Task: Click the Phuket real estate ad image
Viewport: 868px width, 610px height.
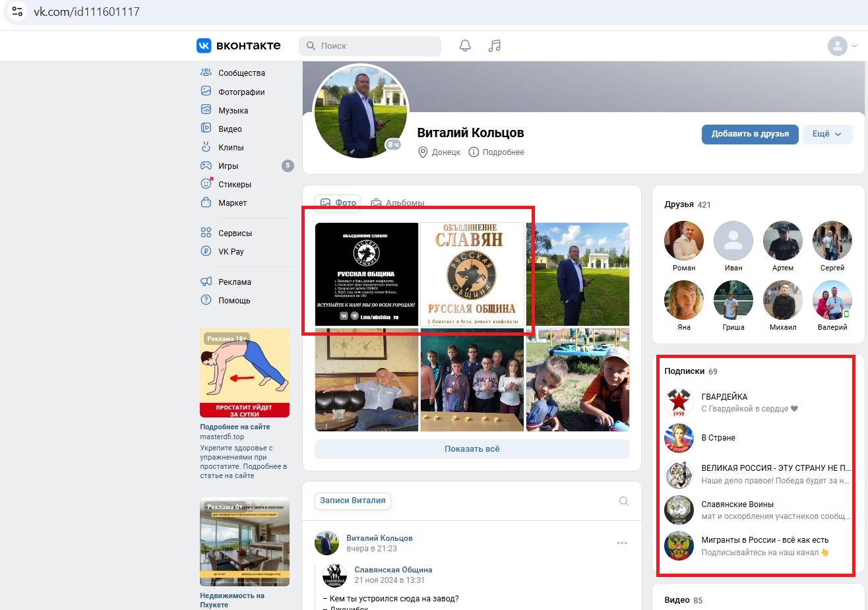Action: (245, 541)
